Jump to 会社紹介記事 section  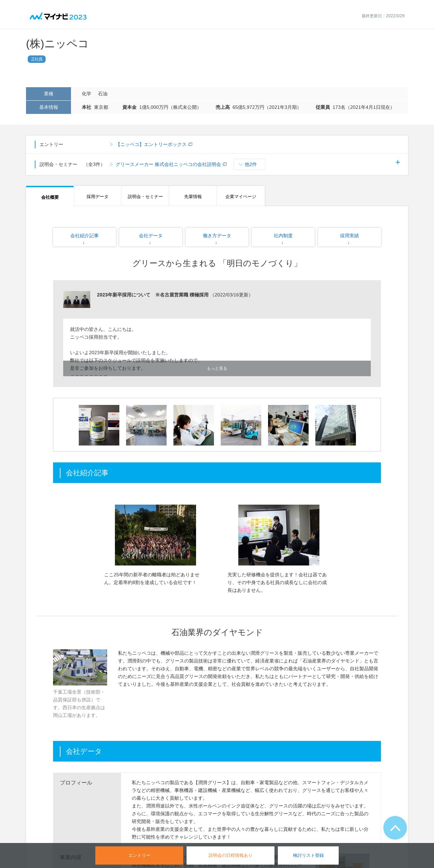85,237
